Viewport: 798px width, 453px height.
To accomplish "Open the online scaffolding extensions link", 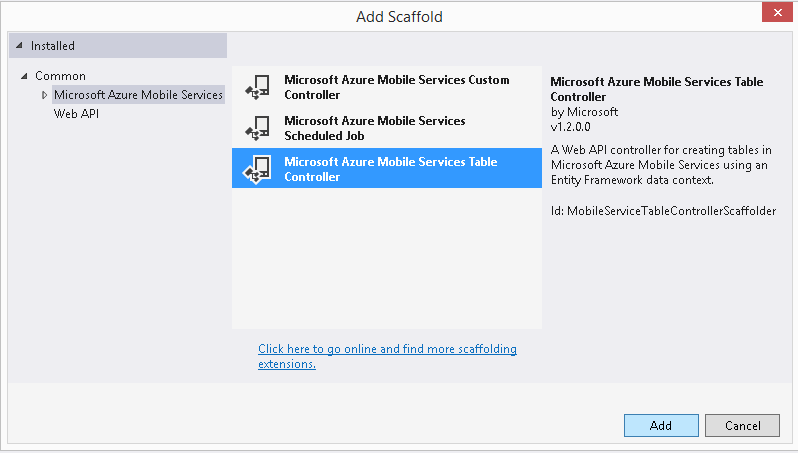I will pyautogui.click(x=387, y=356).
